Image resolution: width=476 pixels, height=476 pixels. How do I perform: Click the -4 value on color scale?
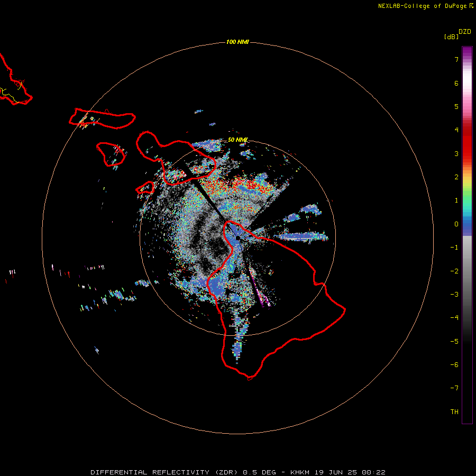[454, 318]
